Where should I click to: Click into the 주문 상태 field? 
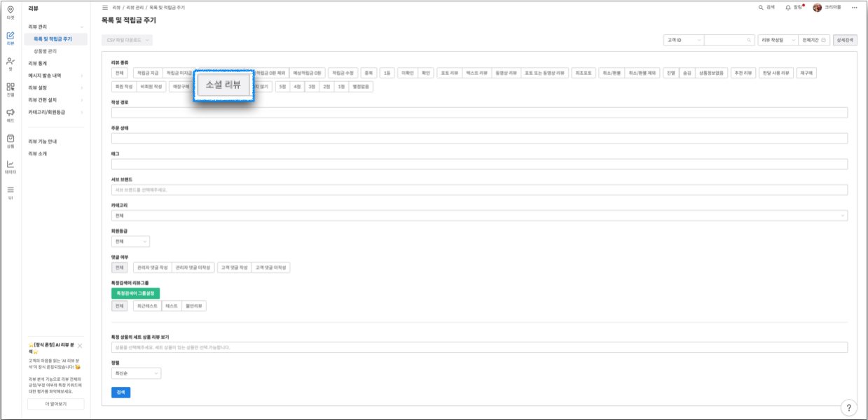pyautogui.click(x=479, y=139)
